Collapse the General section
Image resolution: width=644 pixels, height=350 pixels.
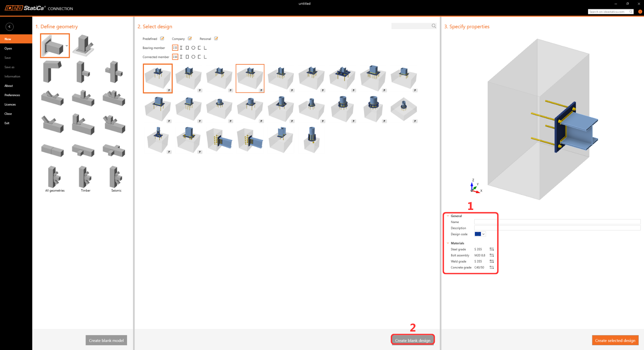pyautogui.click(x=448, y=216)
